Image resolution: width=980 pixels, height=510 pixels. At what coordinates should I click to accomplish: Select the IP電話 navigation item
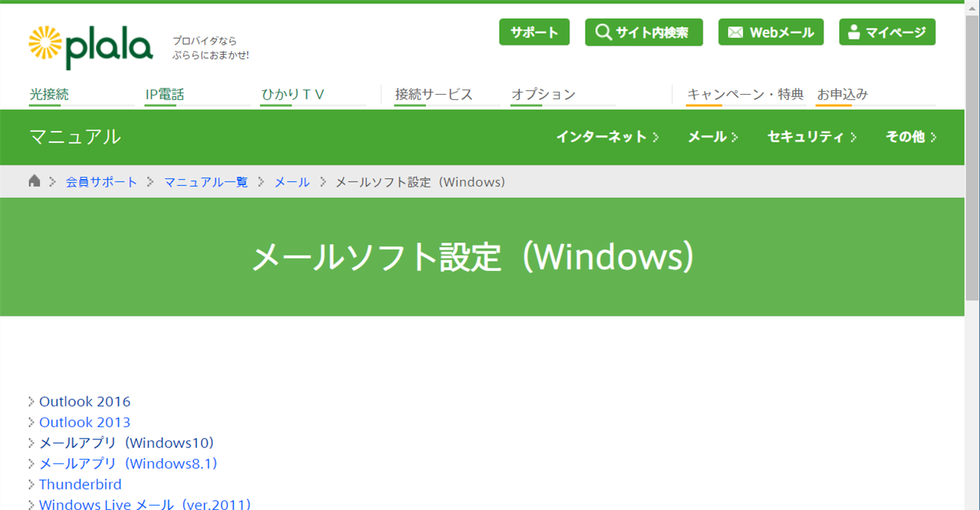point(165,95)
